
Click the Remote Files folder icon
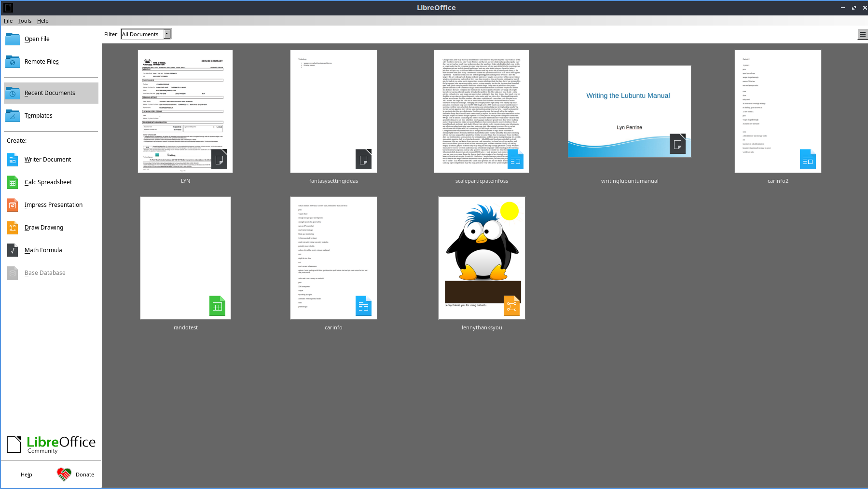coord(13,62)
